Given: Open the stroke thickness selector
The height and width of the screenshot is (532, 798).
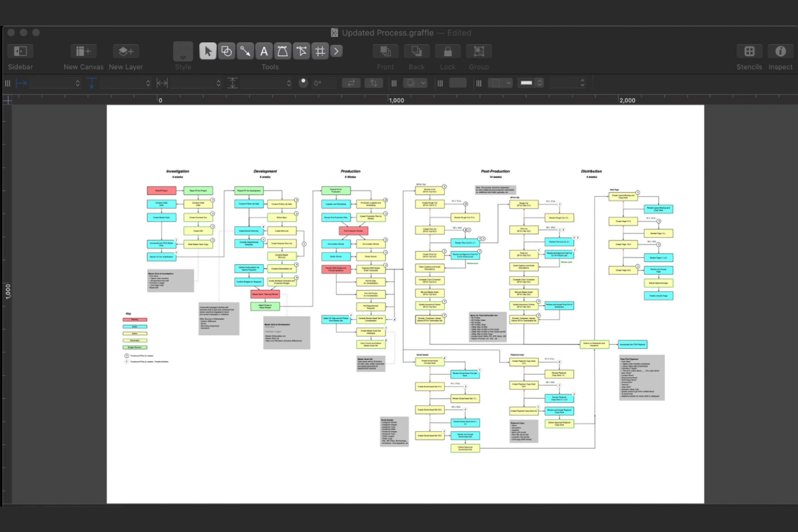Looking at the screenshot, I should 531,82.
